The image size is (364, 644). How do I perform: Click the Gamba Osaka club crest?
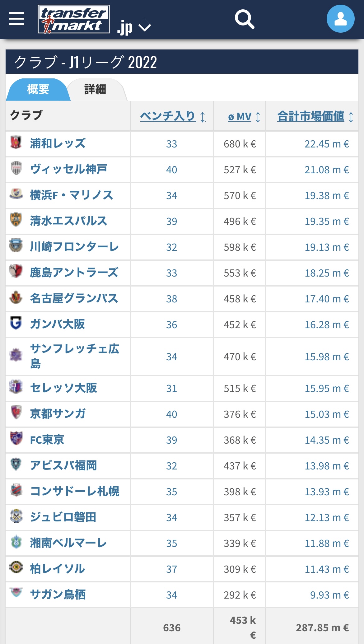click(16, 323)
